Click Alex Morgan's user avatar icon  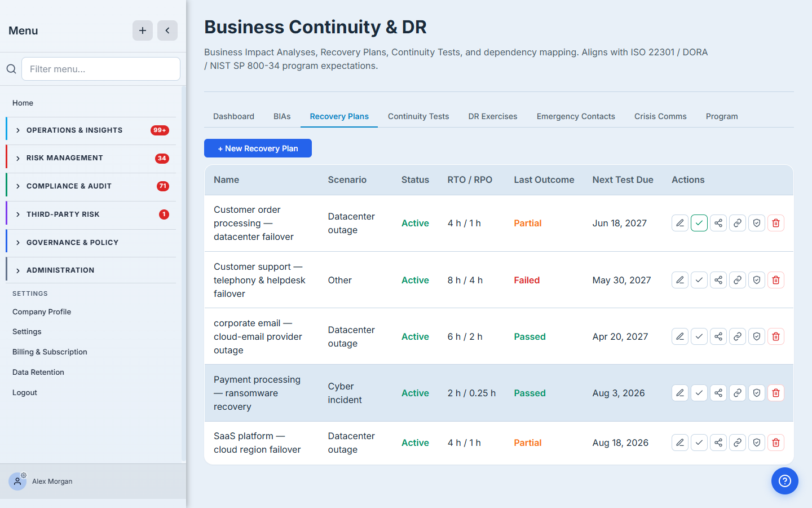point(17,481)
